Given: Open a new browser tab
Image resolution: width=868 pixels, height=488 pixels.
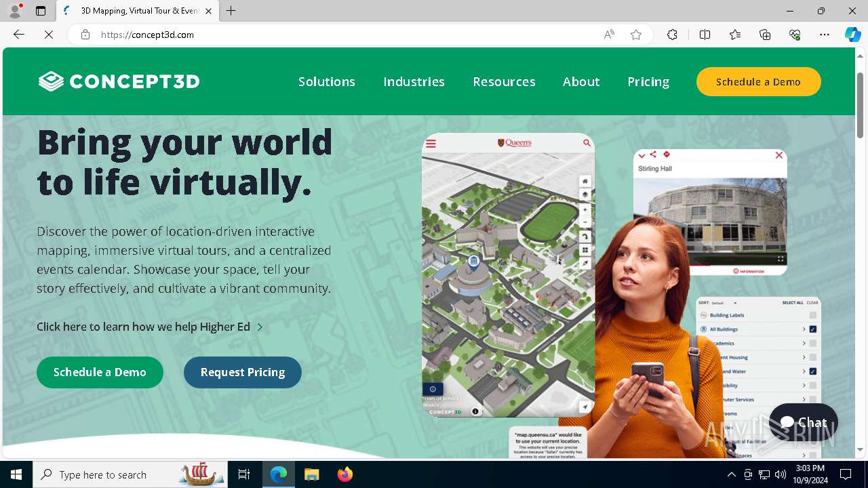Looking at the screenshot, I should click(x=231, y=11).
